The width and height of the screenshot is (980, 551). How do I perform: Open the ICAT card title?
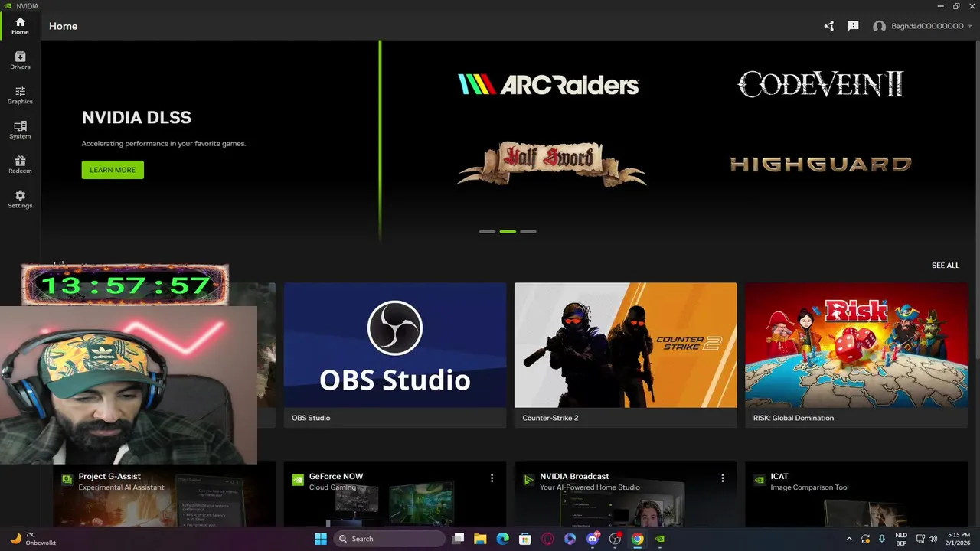coord(779,476)
